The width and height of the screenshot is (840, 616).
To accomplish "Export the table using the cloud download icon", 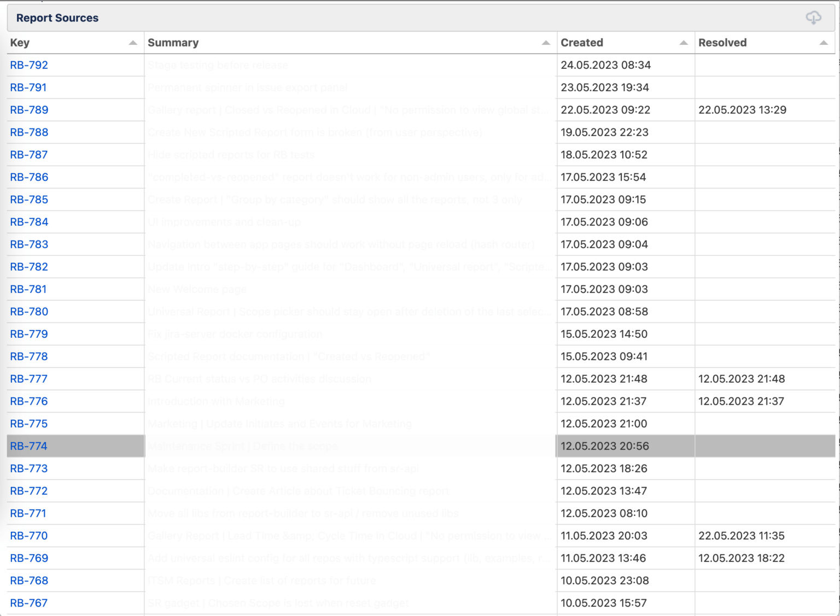I will tap(813, 17).
